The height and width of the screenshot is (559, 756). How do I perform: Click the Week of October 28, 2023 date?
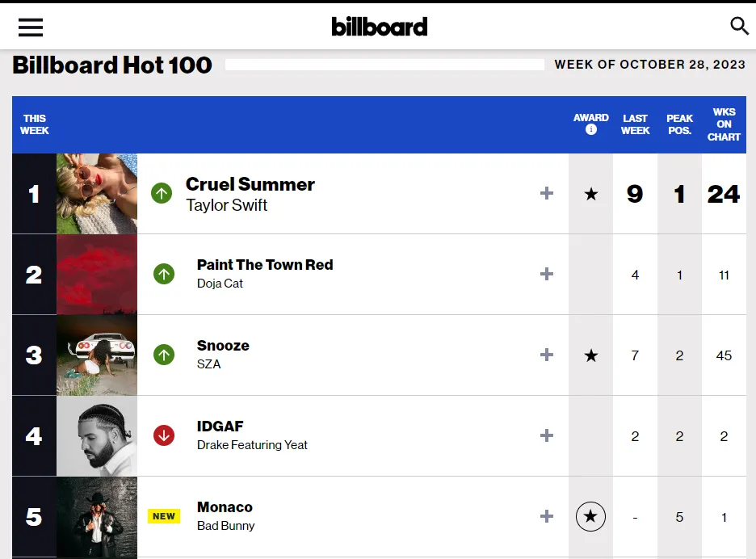coord(649,65)
